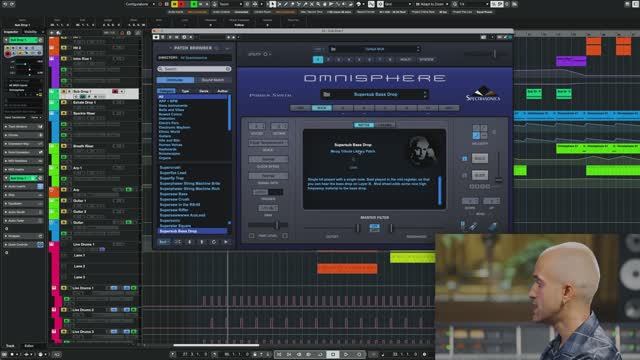Toggle the Solo button in Omnisphere

point(480,158)
